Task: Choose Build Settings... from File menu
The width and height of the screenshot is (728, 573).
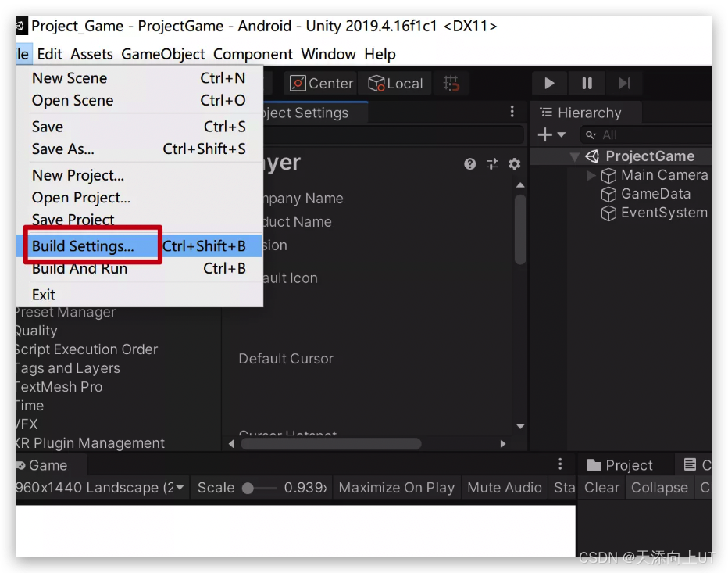Action: 139,245
